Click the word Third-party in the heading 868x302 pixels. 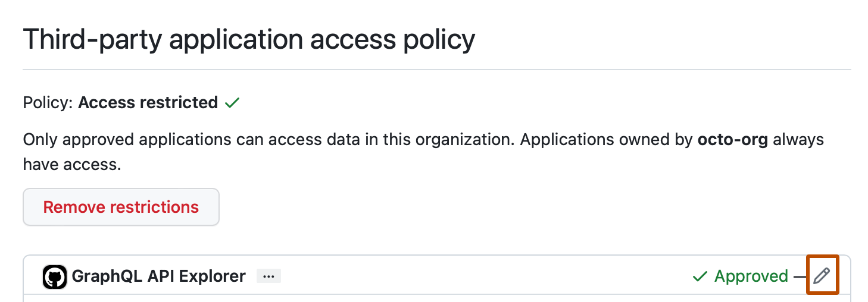coord(92,40)
